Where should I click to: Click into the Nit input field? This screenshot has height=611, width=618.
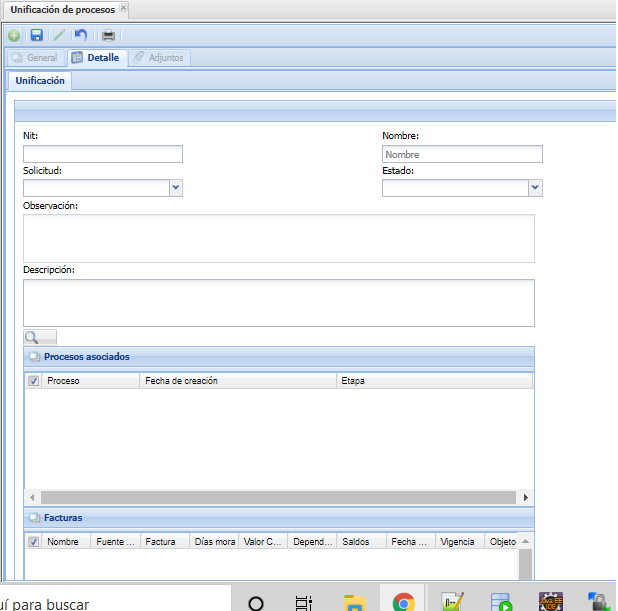coord(103,154)
